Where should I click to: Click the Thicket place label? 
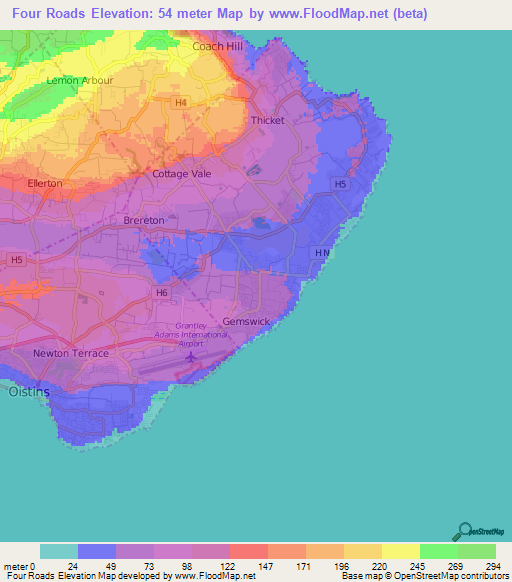268,120
